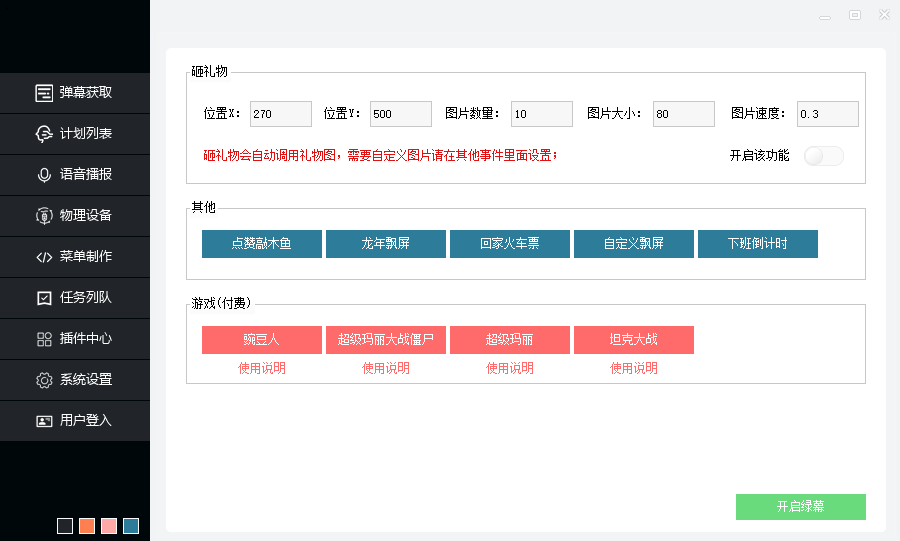Click the 物理设备 sidebar icon

coord(44,216)
